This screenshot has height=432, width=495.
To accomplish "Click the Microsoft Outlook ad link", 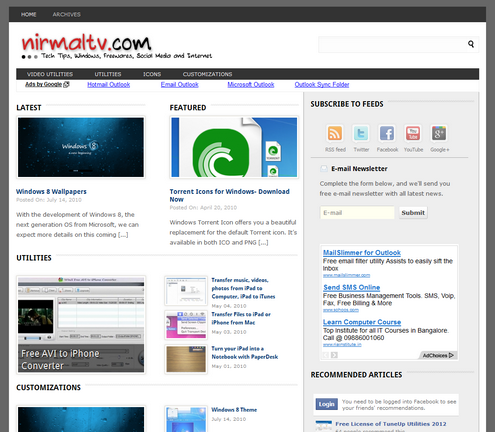I will tap(251, 85).
